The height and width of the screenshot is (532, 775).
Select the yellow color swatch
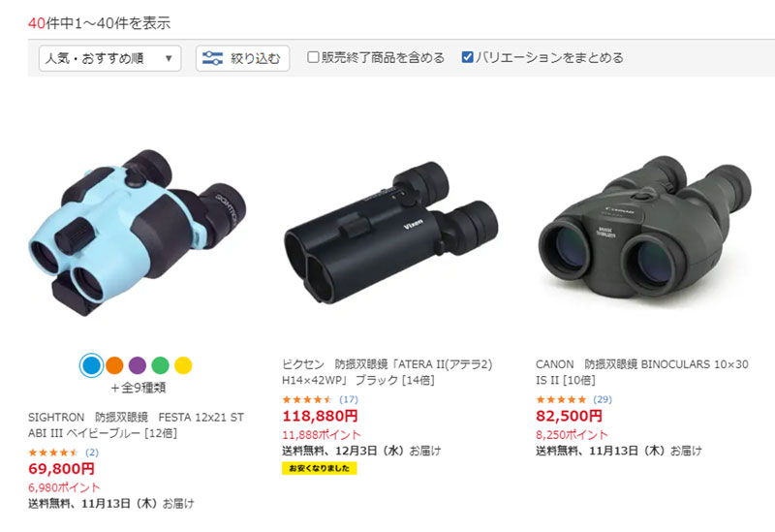click(183, 365)
